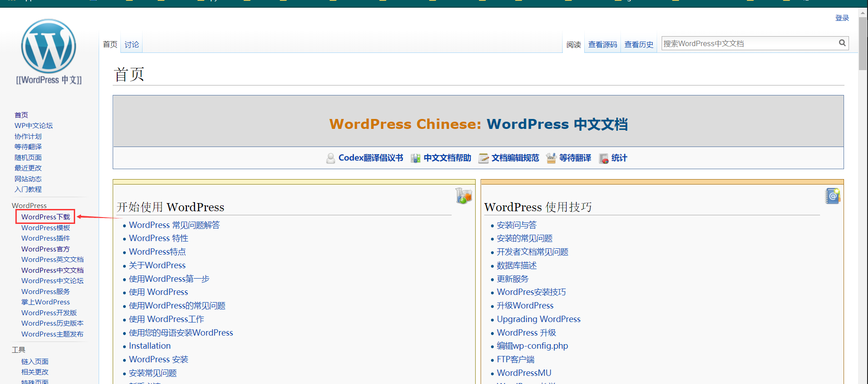This screenshot has height=384, width=868.
Task: Click the scrollbar up arrow
Action: [863, 13]
